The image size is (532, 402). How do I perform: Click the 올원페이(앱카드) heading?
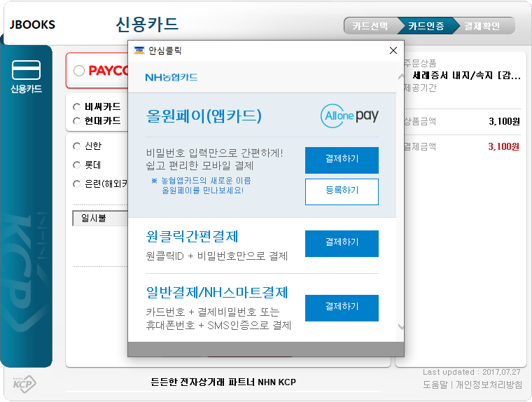click(x=204, y=116)
